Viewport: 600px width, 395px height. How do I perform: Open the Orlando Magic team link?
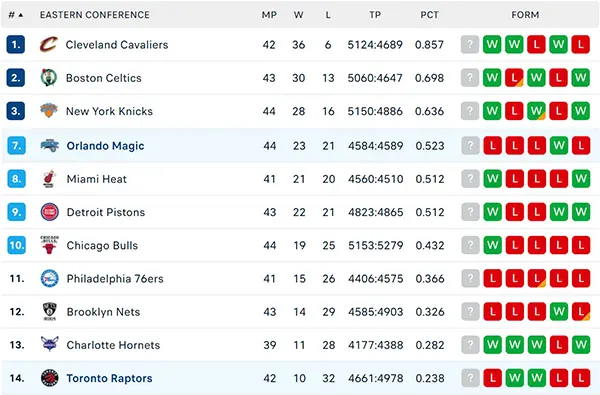[105, 146]
